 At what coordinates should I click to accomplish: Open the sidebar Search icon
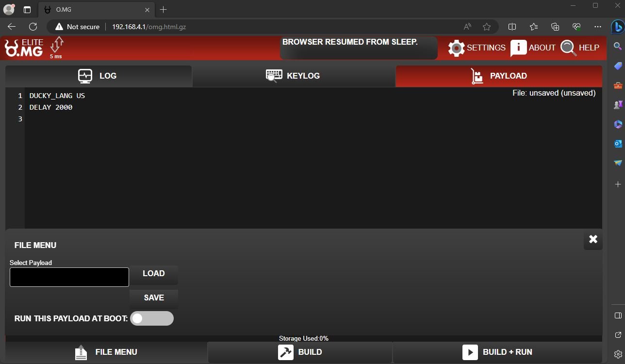(618, 46)
